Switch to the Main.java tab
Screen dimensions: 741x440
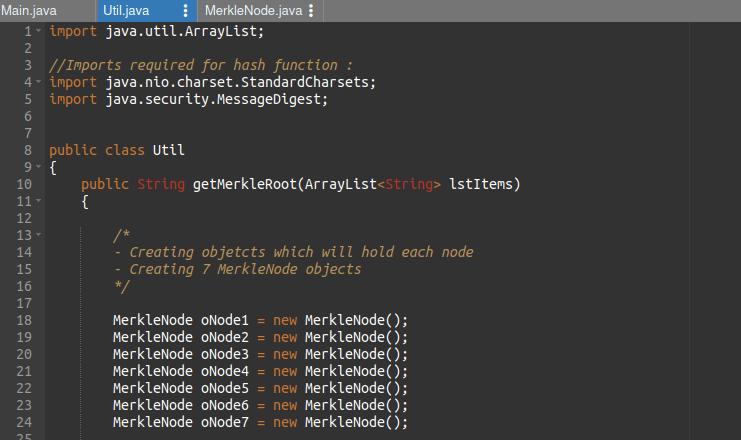coord(28,11)
